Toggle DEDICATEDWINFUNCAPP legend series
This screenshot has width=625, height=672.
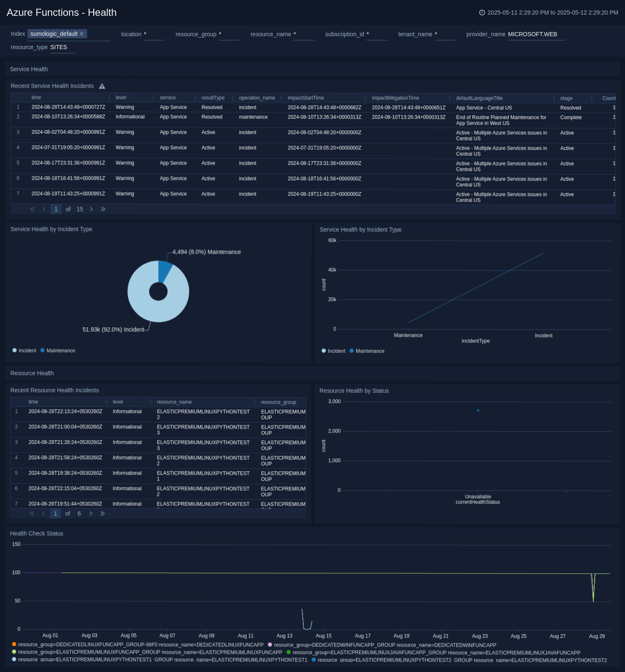point(382,645)
